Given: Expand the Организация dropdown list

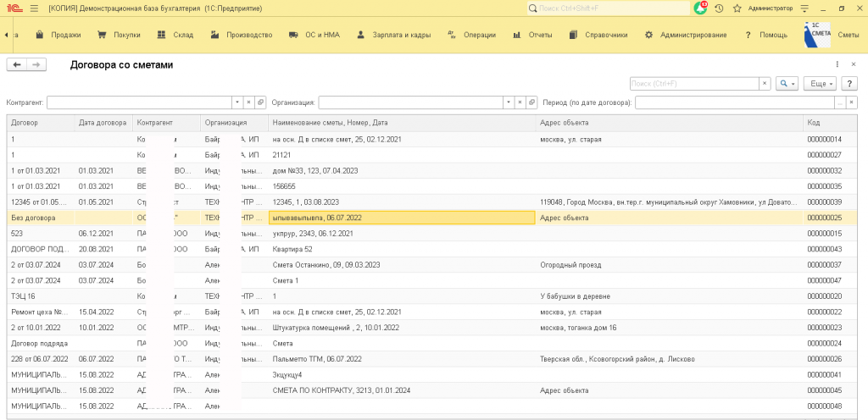Looking at the screenshot, I should click(509, 102).
